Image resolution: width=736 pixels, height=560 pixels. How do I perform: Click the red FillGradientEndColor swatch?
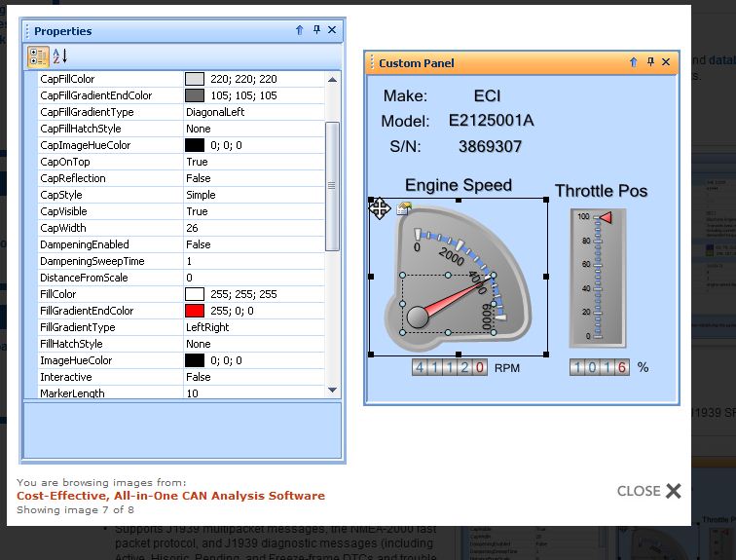coord(195,311)
